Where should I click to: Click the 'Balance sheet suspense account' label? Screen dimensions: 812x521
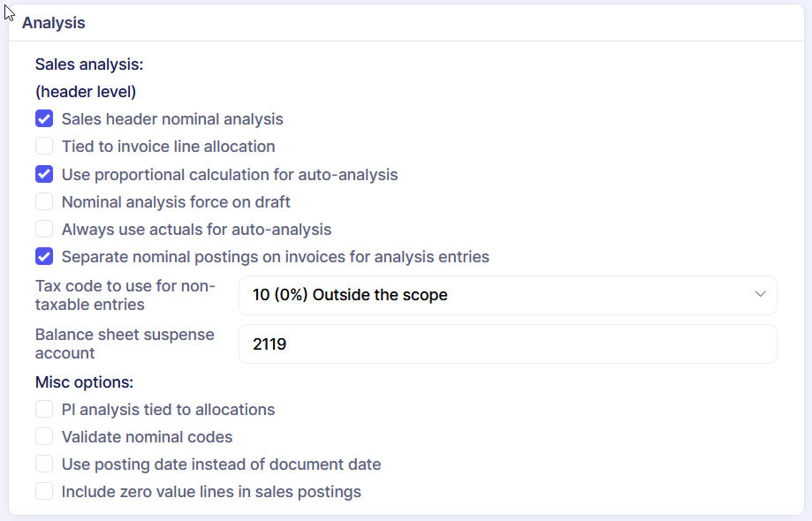click(125, 344)
